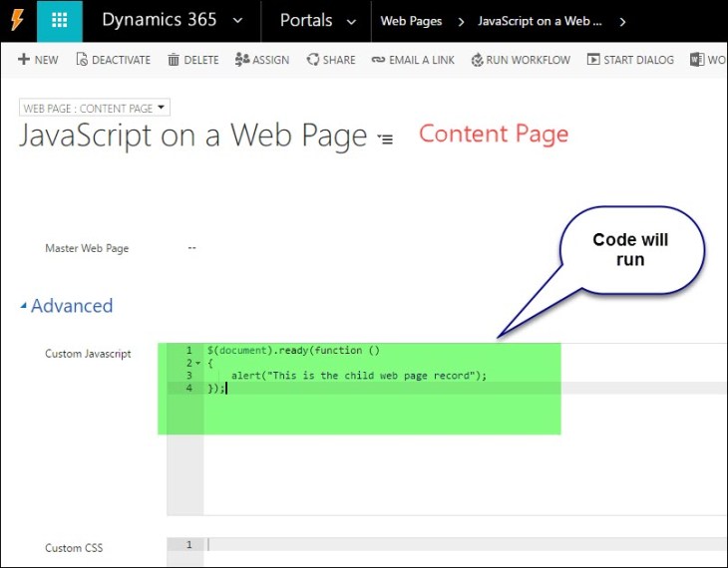The image size is (728, 568).
Task: Click the plus icon for New
Action: click(x=24, y=59)
